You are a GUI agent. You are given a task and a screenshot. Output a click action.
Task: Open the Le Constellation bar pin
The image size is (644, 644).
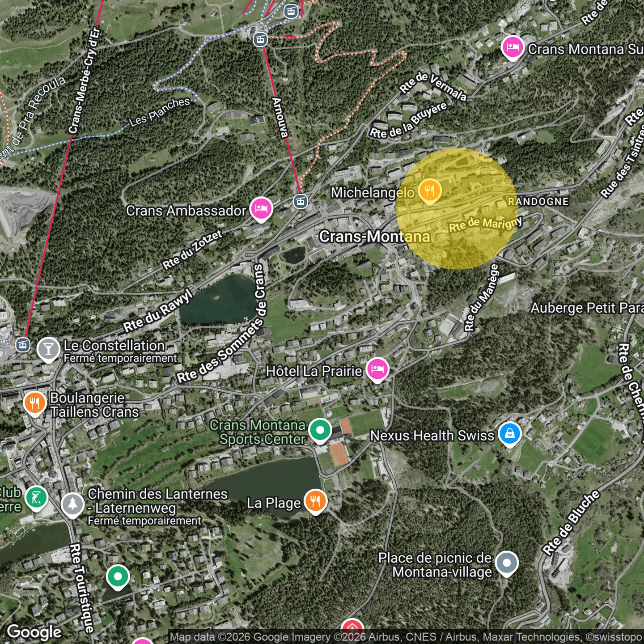(48, 350)
